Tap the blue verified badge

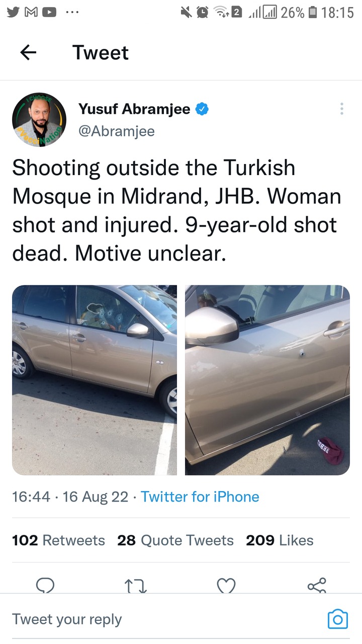click(x=203, y=109)
